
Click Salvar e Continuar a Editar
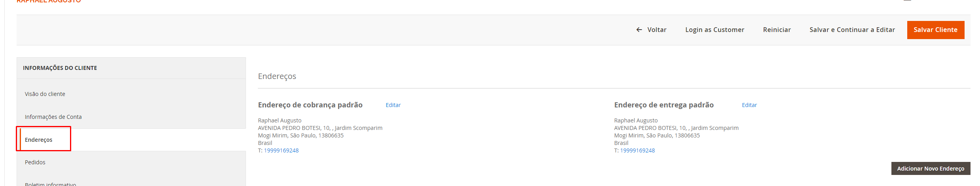tap(852, 30)
